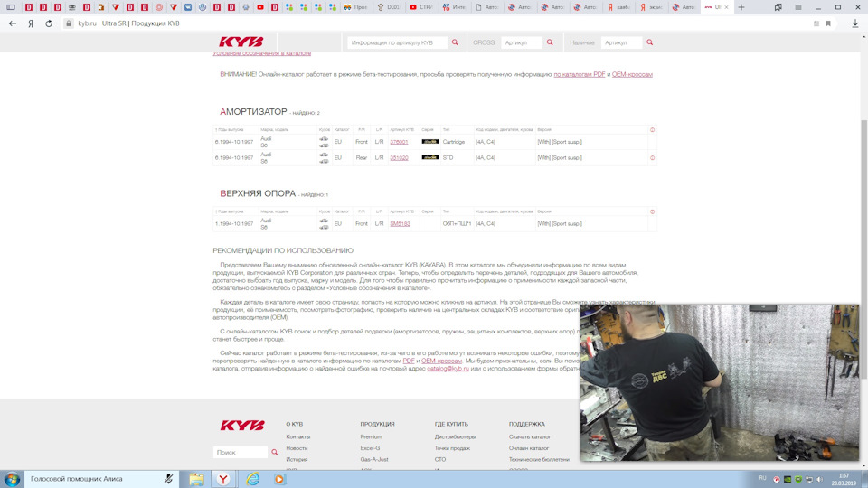Open footer link 'Онлайн каталог'
Image resolution: width=868 pixels, height=488 pixels.
(x=529, y=448)
